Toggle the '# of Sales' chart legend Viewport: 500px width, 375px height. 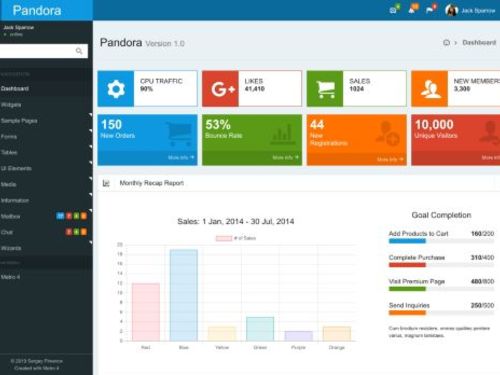(236, 238)
